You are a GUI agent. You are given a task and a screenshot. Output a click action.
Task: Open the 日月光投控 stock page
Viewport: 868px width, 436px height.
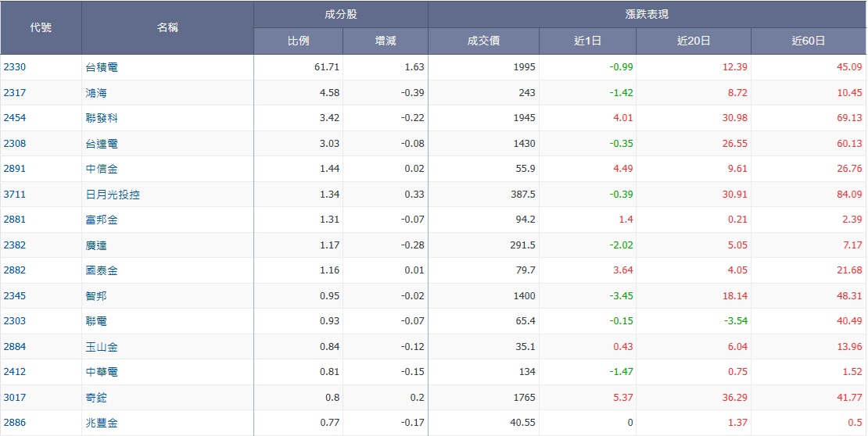click(113, 195)
